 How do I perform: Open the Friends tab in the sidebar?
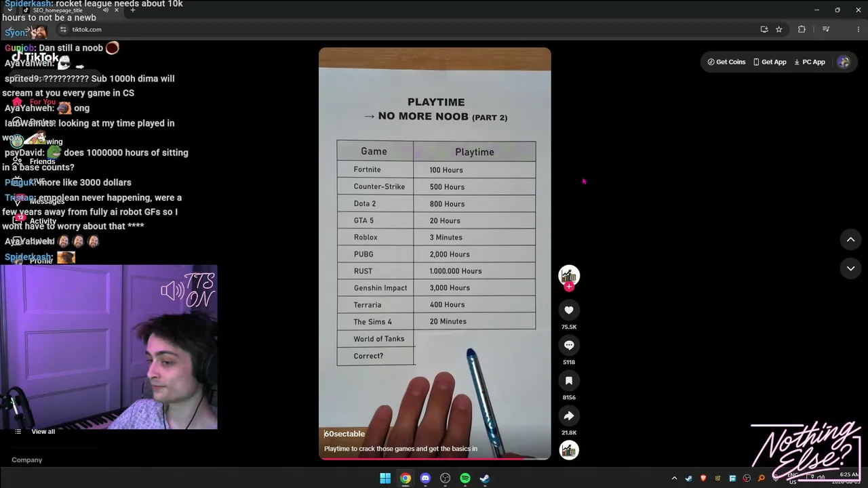[35, 161]
